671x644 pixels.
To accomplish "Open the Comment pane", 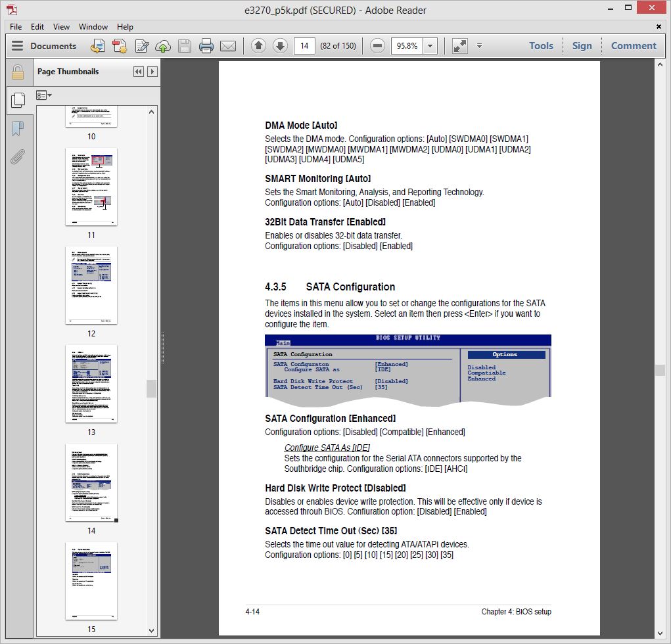I will pos(634,46).
